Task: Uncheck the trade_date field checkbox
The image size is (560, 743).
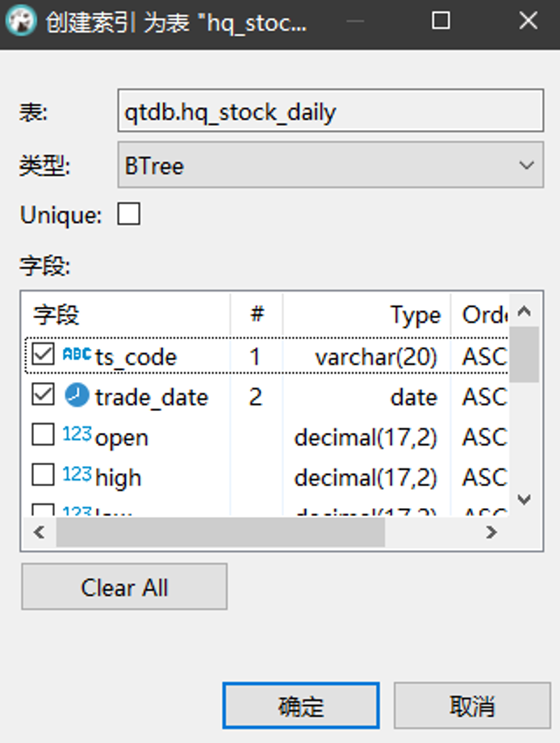Action: (43, 395)
